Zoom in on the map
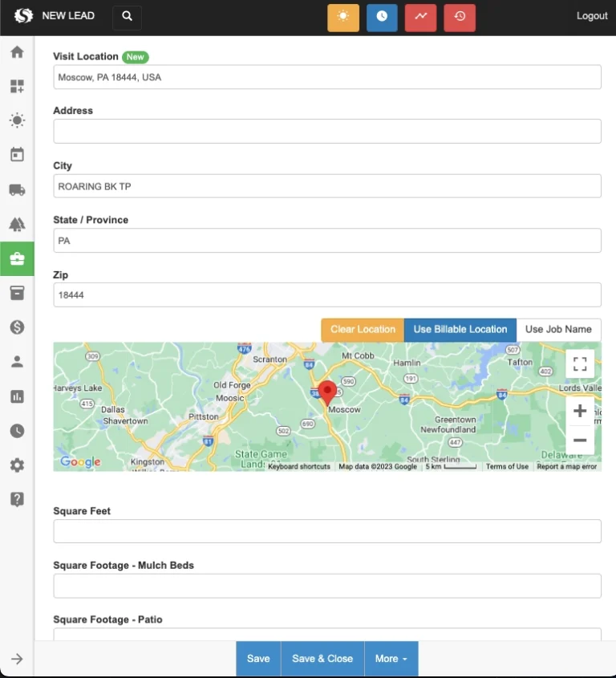Screen dimensions: 616x678 click(x=580, y=411)
